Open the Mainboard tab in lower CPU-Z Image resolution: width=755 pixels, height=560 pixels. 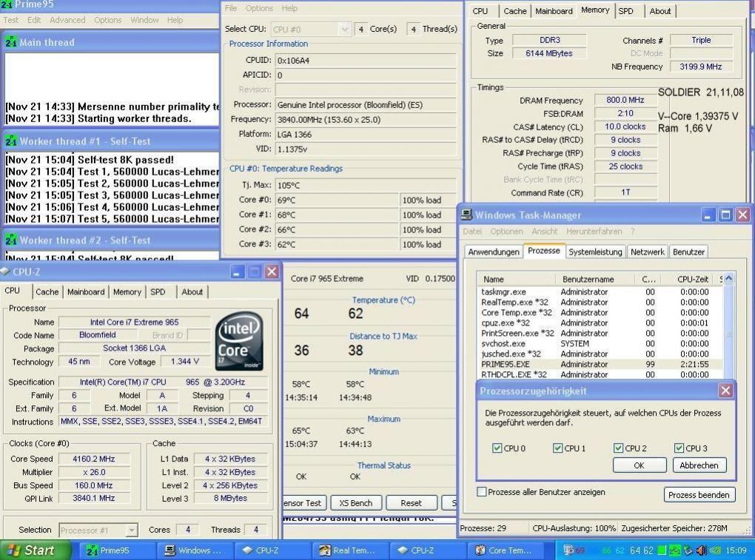click(86, 292)
